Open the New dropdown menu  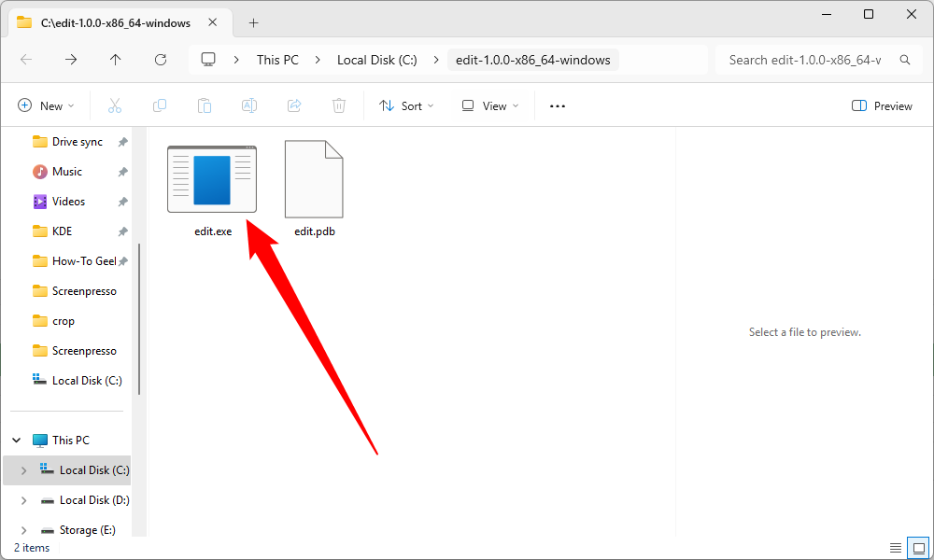[47, 105]
